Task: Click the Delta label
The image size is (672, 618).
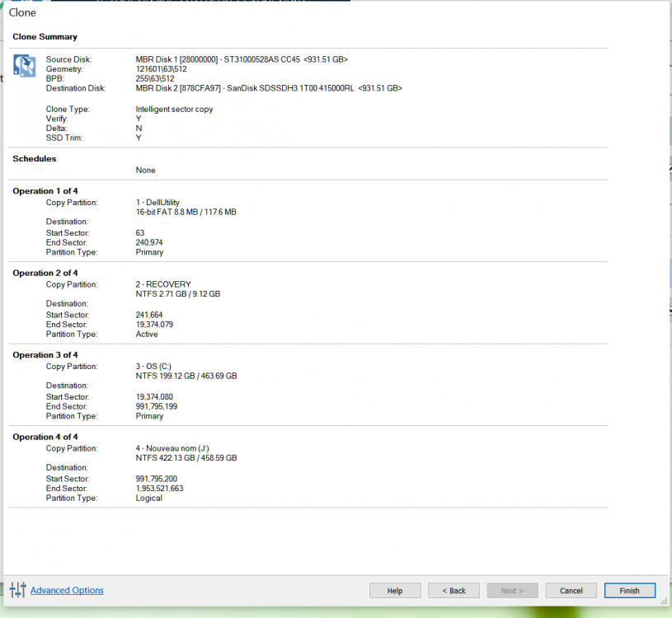Action: 57,129
